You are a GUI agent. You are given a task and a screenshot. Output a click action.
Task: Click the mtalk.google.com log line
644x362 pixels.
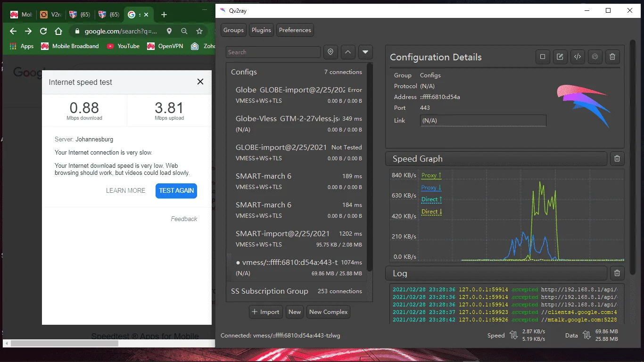[x=504, y=320]
